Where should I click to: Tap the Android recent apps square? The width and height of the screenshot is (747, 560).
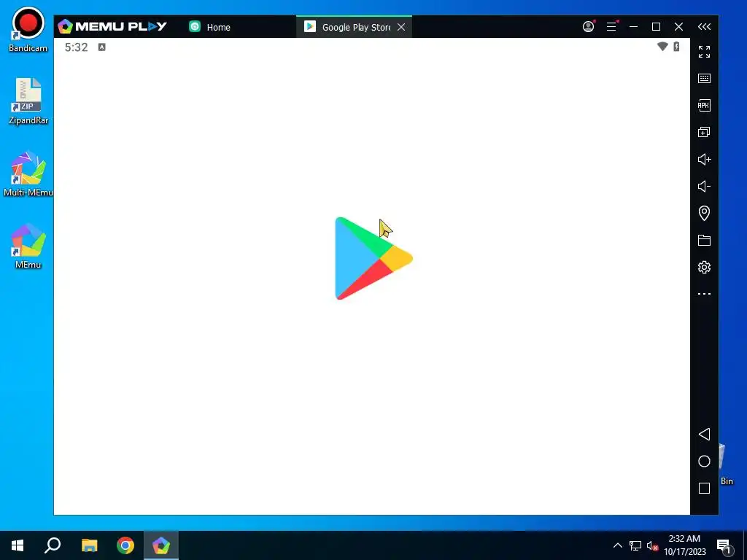point(704,488)
